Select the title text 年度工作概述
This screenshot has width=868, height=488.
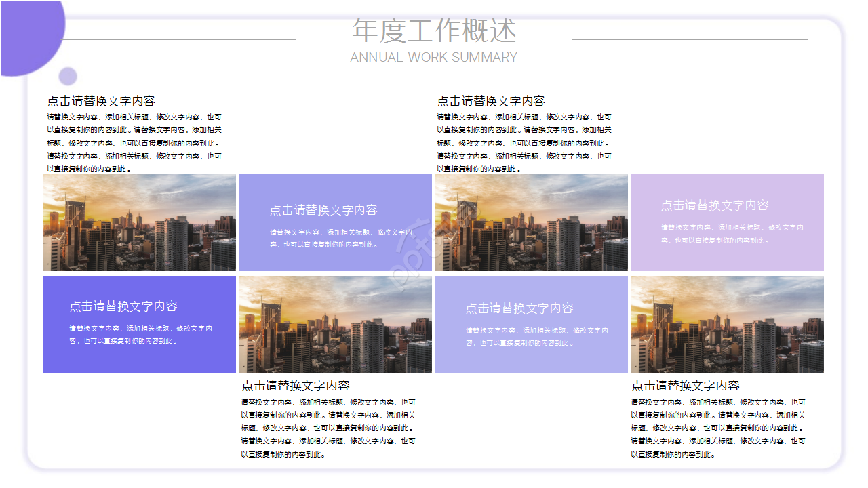coord(434,31)
